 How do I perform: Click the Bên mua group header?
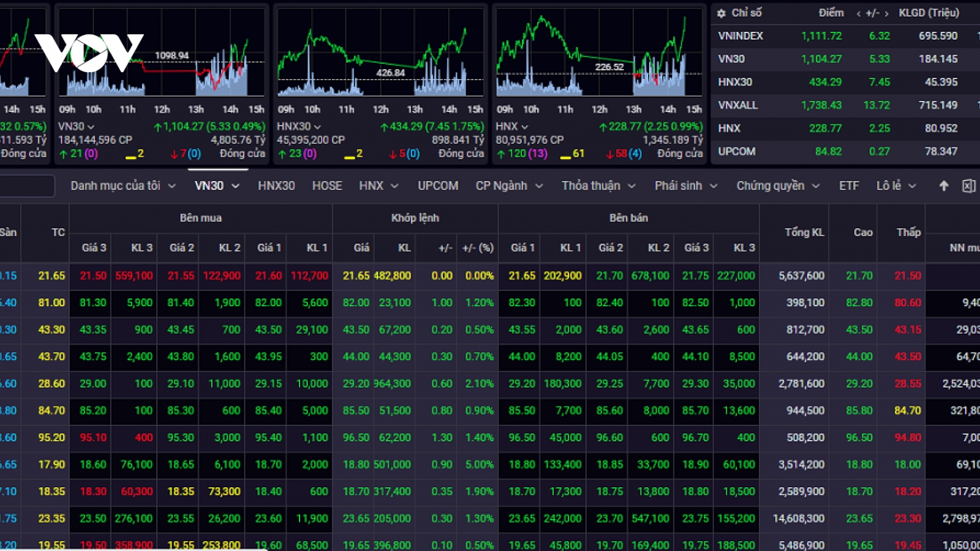pos(201,218)
